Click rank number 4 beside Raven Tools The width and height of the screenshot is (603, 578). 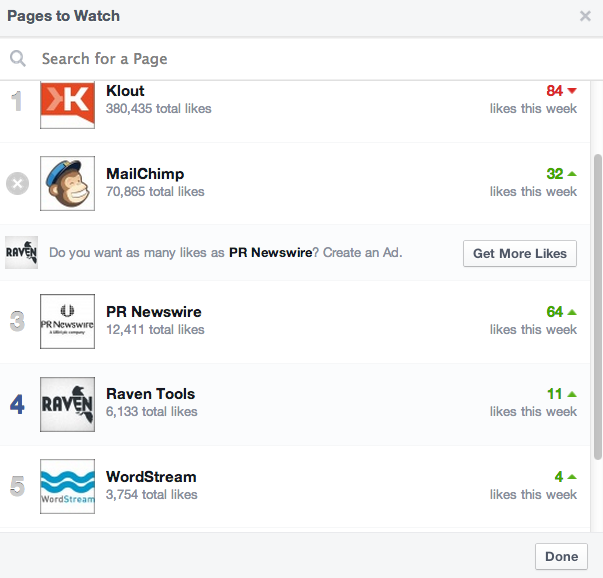(x=17, y=404)
